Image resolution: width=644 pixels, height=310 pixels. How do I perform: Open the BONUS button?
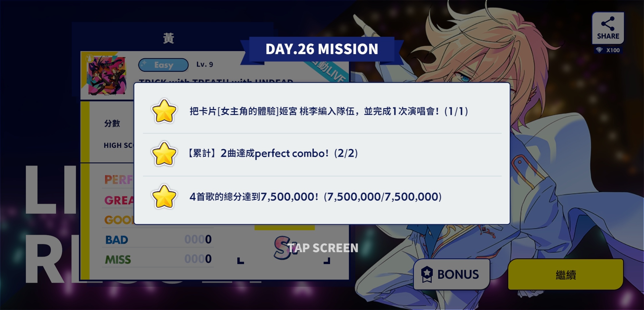(x=451, y=274)
